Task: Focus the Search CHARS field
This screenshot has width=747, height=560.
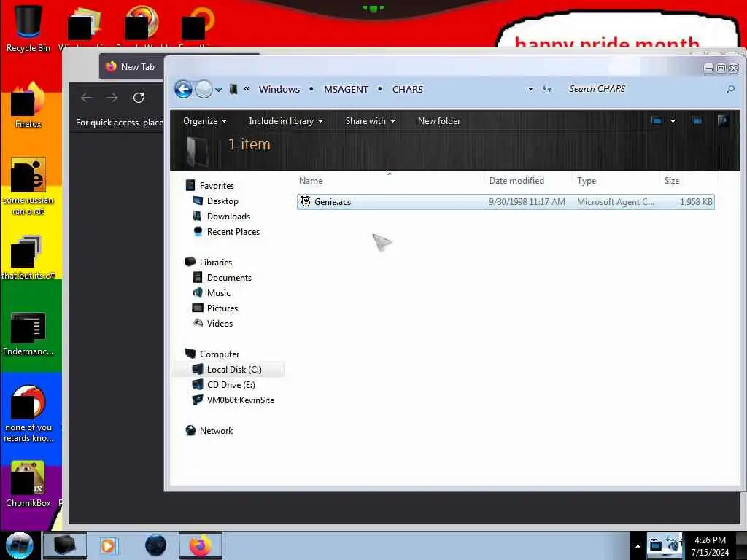Action: pos(643,89)
